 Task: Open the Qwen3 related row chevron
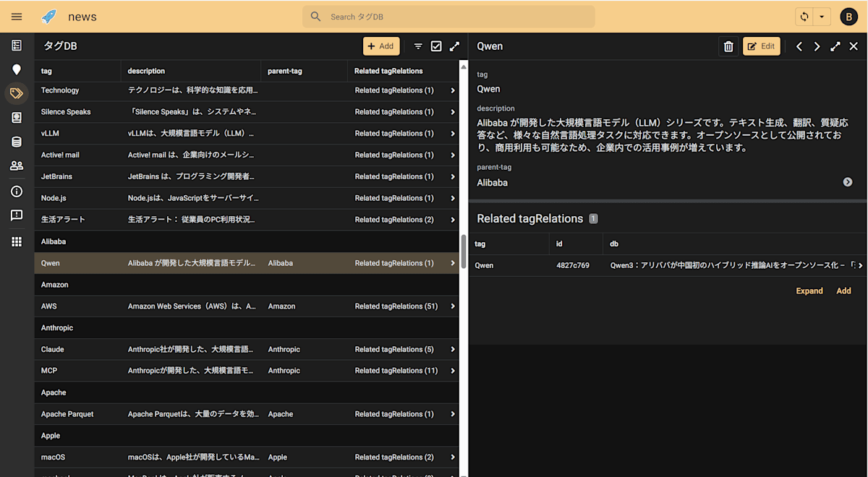[x=860, y=266]
